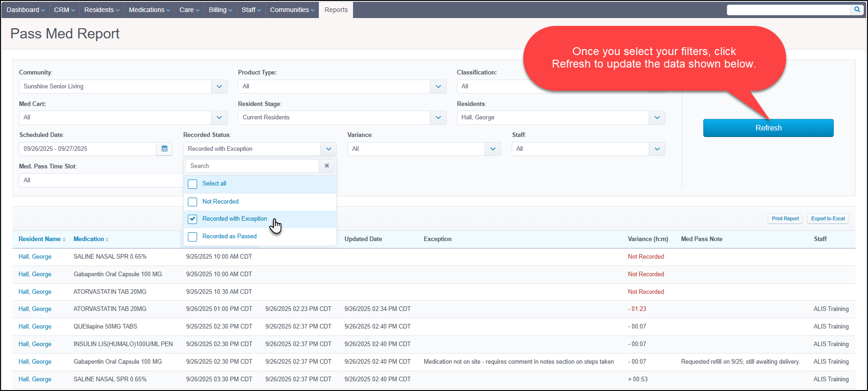Click the top-right global search field
The width and height of the screenshot is (868, 391).
pyautogui.click(x=789, y=10)
